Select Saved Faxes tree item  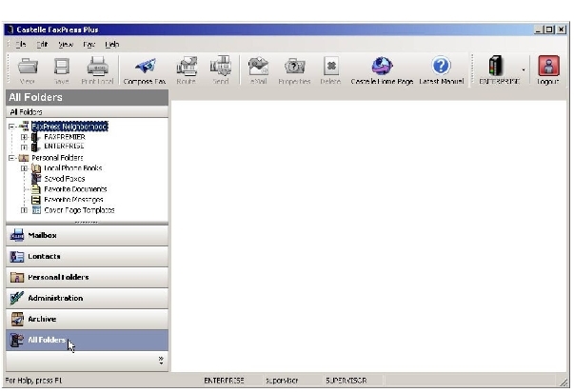[x=65, y=179]
